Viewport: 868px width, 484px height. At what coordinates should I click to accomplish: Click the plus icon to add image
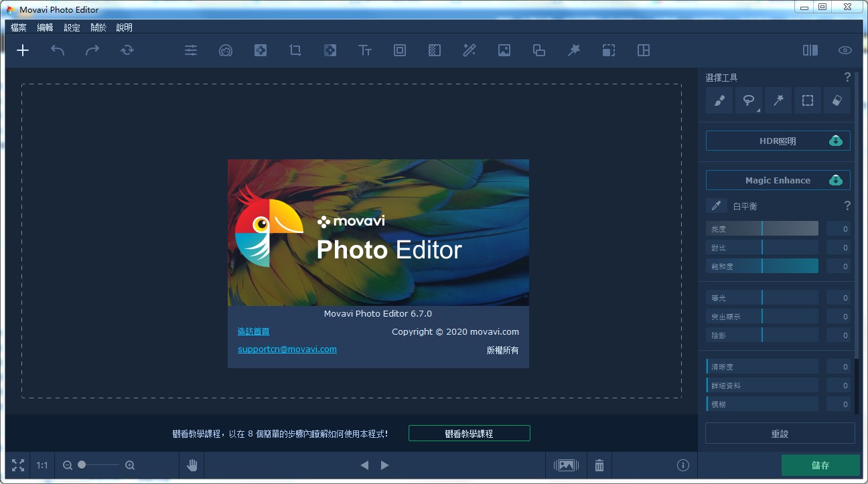point(23,50)
